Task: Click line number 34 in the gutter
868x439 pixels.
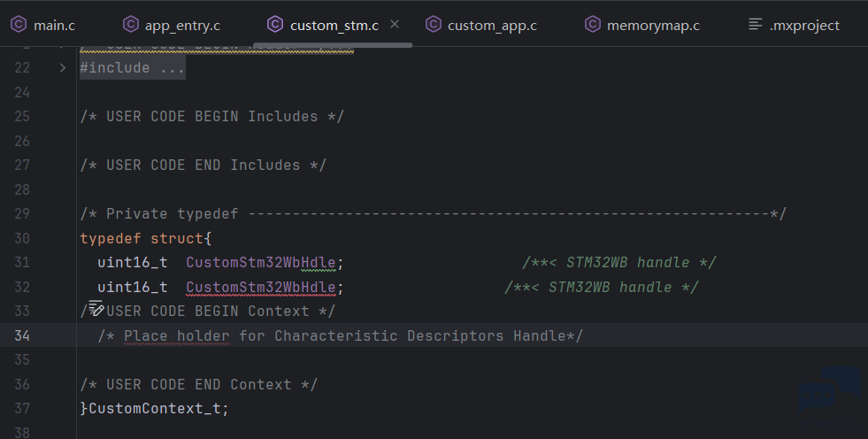Action: [22, 335]
